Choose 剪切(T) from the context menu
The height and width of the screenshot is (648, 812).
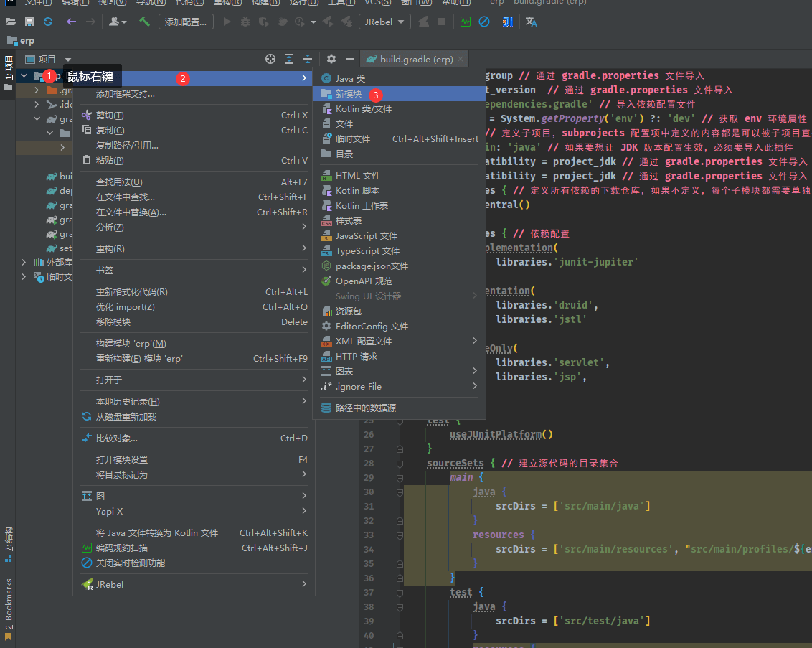point(110,116)
